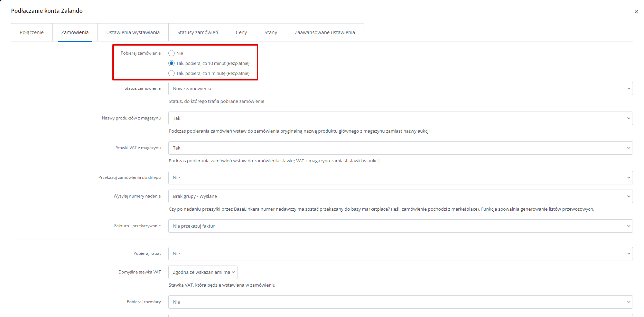Click hint about stawkę VAT z magazynu

click(x=274, y=161)
